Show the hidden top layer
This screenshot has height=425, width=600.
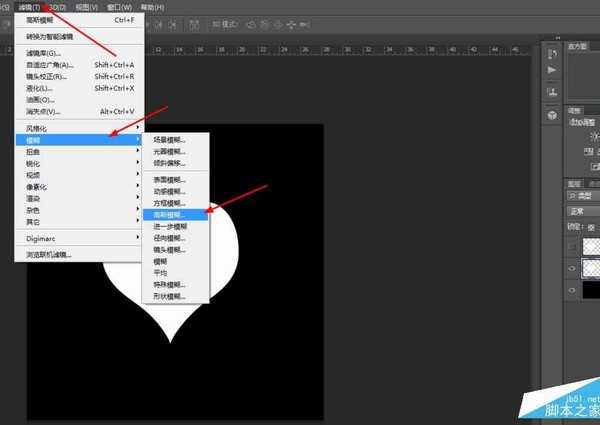point(572,246)
